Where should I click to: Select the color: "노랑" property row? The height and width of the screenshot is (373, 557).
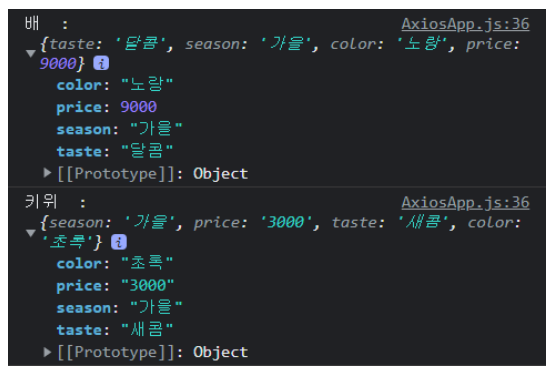115,85
